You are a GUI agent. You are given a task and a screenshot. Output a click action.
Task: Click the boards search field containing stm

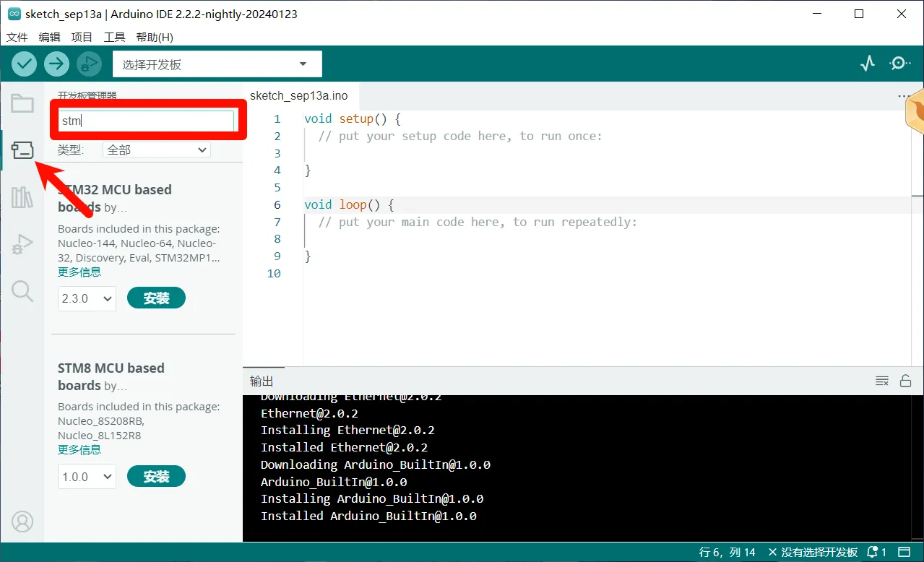click(x=147, y=121)
